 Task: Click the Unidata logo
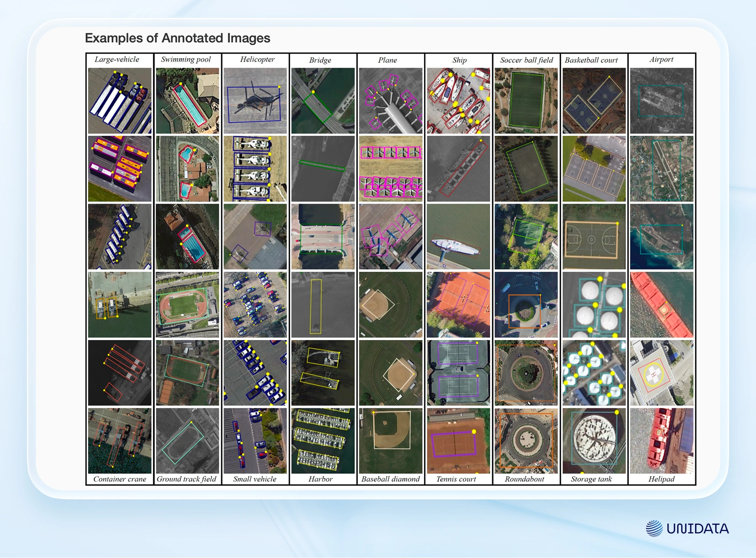687,528
